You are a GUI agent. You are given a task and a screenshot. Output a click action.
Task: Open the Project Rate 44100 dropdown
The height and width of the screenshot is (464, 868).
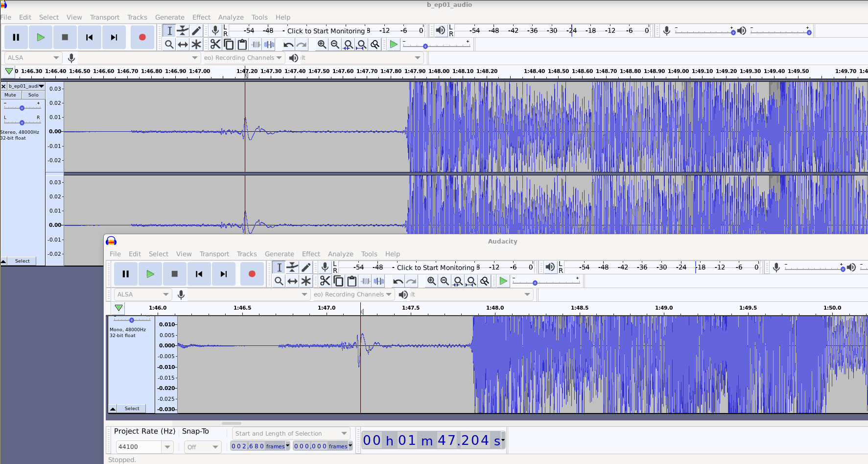pos(167,447)
